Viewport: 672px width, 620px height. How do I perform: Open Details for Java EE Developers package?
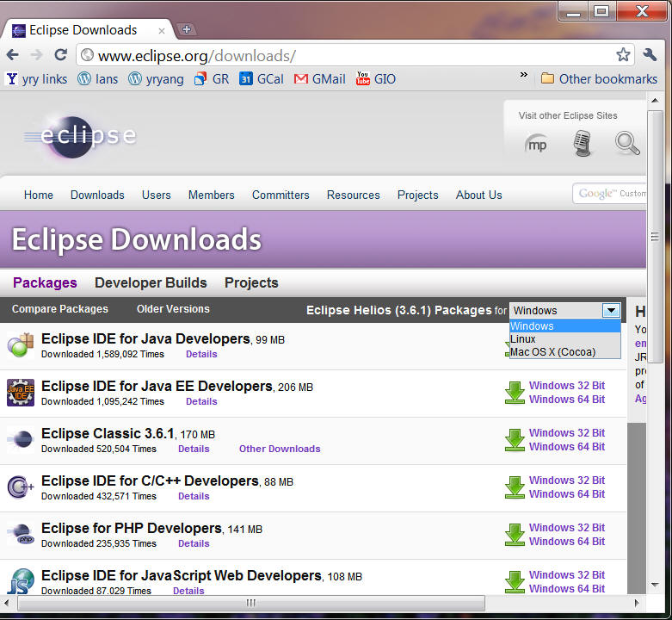pos(201,401)
